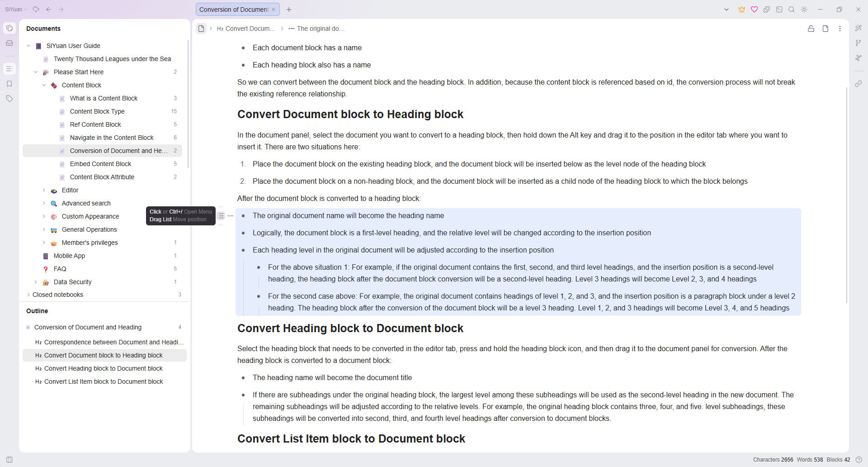Open the Mobile App document
The height and width of the screenshot is (467, 868).
tap(69, 256)
